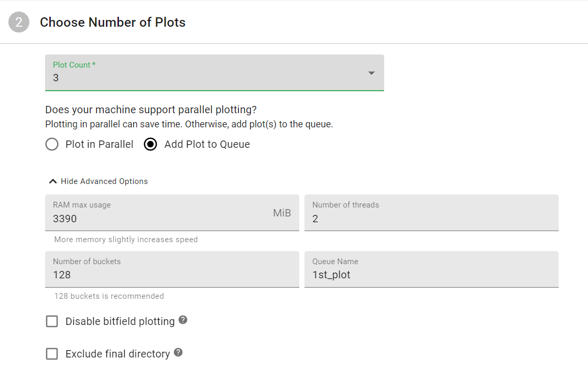Click the chevron beside Hide Advanced Options
This screenshot has width=588, height=380.
(x=52, y=181)
